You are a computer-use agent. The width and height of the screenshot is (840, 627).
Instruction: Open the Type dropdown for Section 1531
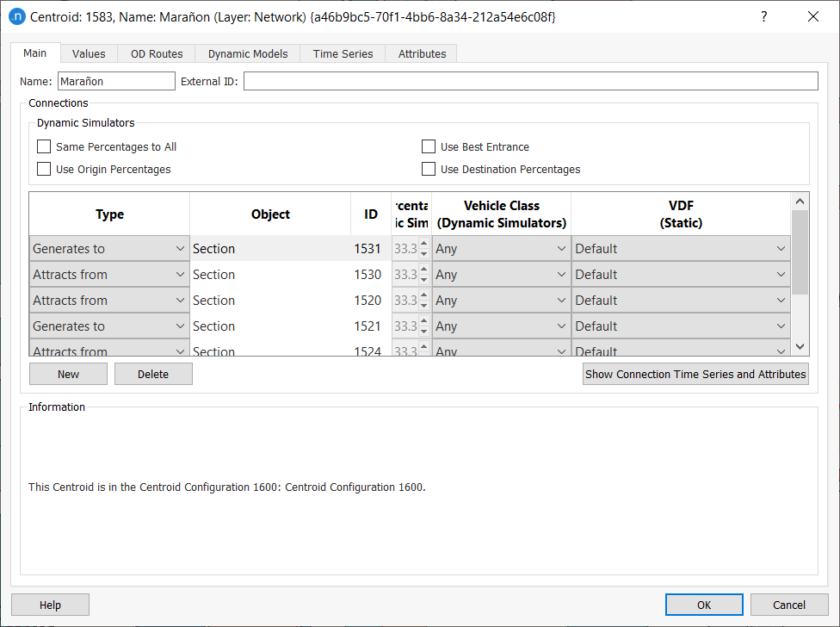click(x=180, y=248)
